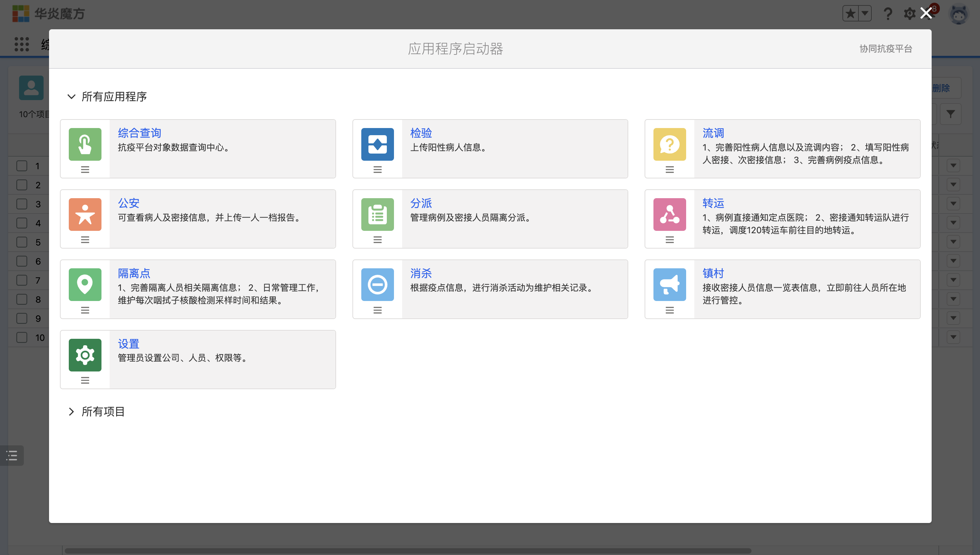The image size is (980, 555).
Task: Open the 公安 app link
Action: pyautogui.click(x=128, y=203)
